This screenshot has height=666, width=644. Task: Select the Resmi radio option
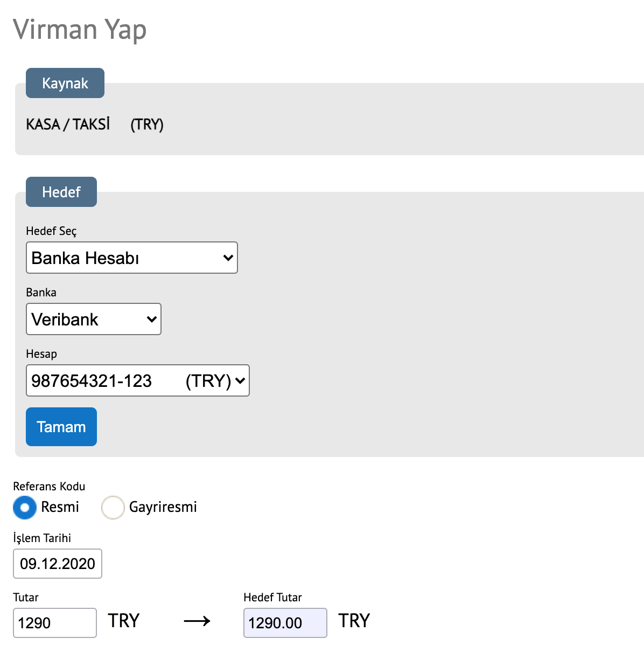[25, 508]
